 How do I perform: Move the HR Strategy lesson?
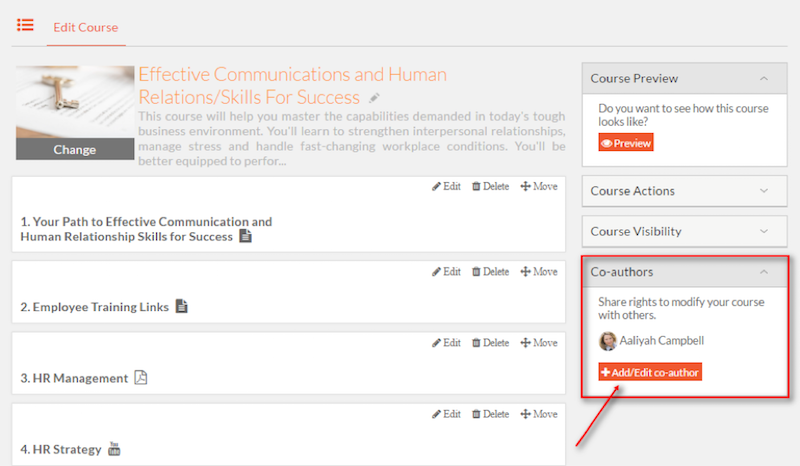539,414
